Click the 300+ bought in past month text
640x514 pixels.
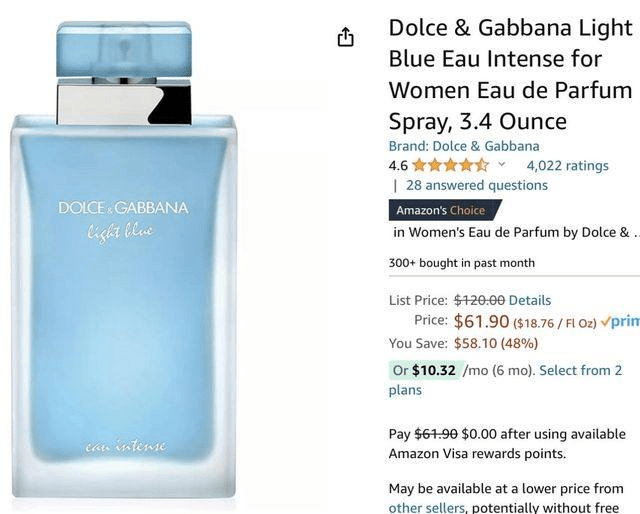pyautogui.click(x=462, y=263)
